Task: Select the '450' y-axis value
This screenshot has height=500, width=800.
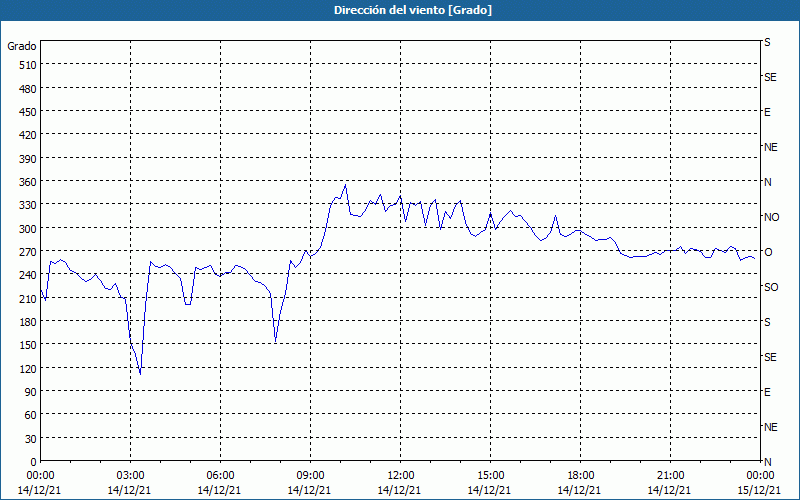Action: (x=28, y=112)
